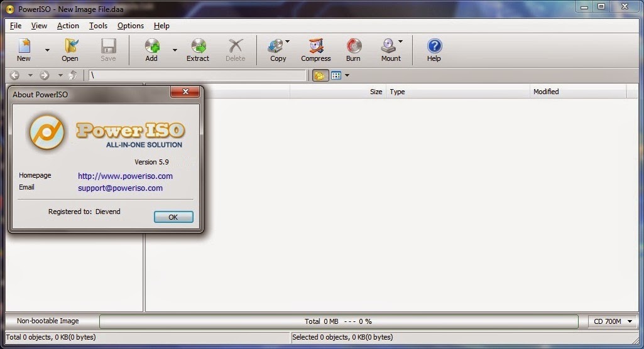Open the Copy dropdown arrow
The height and width of the screenshot is (349, 644).
288,41
